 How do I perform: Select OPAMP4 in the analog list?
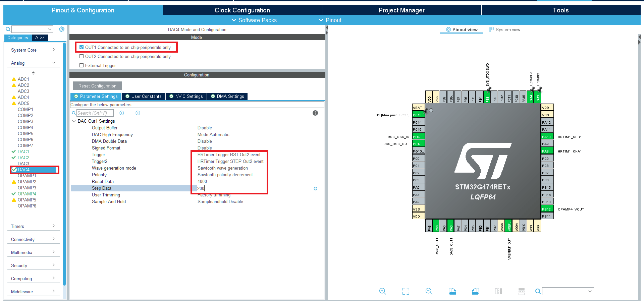(27, 194)
